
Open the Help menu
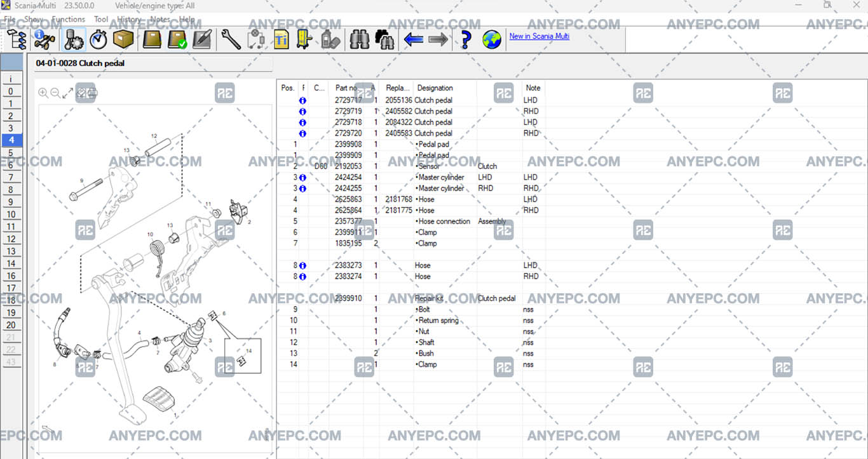click(187, 19)
